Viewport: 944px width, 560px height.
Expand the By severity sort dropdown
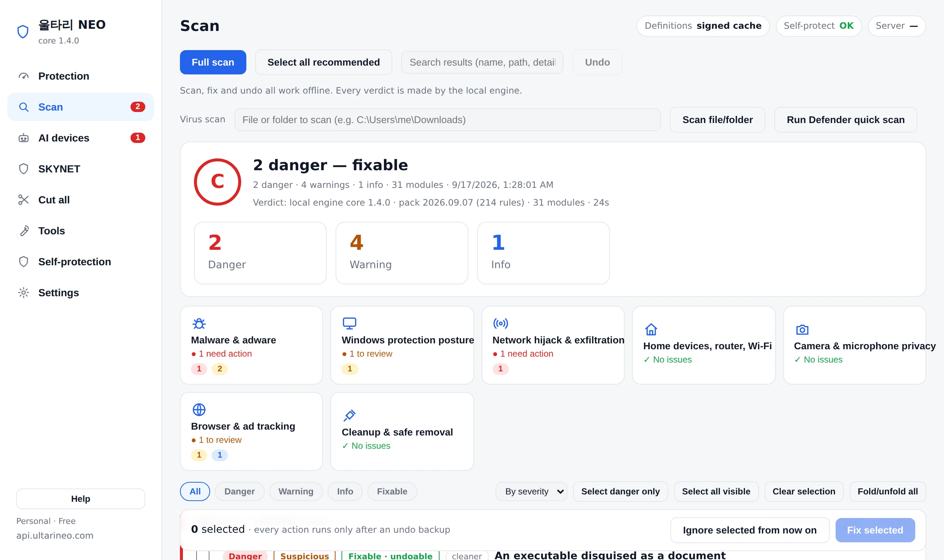pyautogui.click(x=531, y=491)
